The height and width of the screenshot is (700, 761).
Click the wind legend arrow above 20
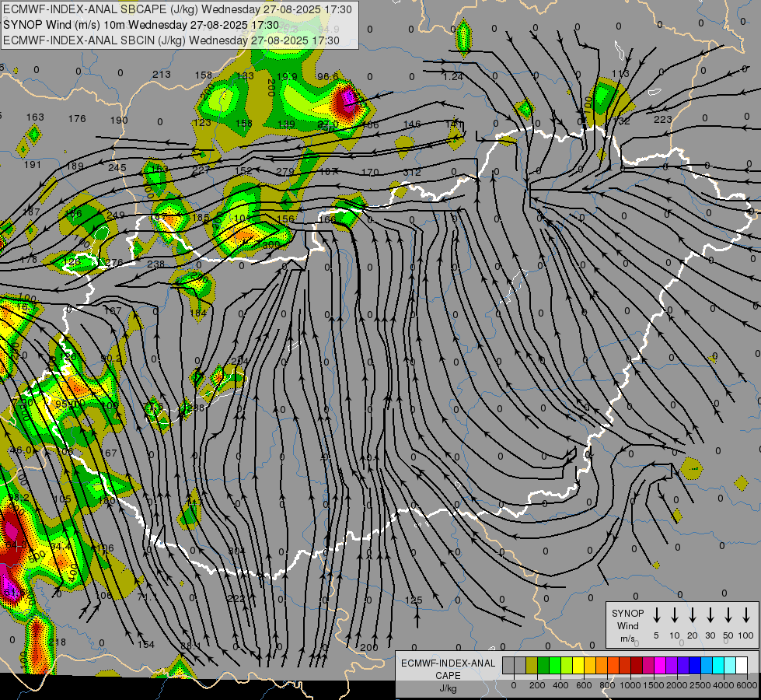(692, 615)
